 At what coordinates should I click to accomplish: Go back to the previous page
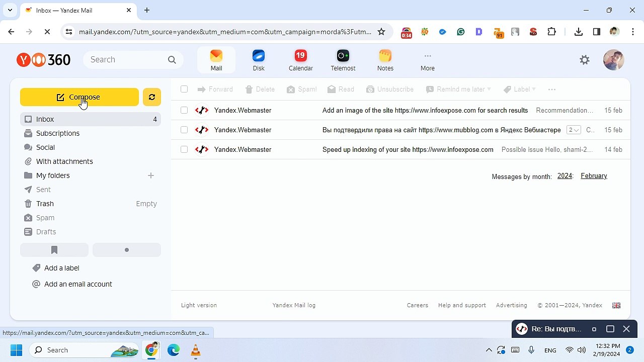tap(11, 32)
